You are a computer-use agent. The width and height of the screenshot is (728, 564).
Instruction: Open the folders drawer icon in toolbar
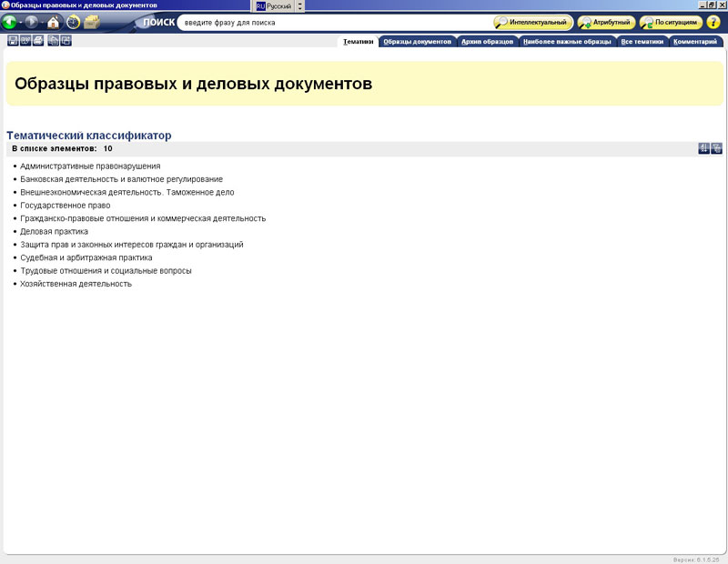tap(92, 23)
